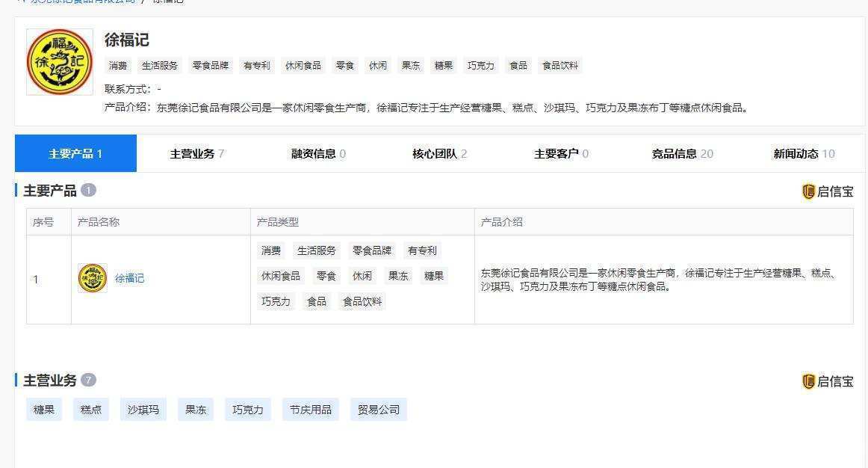Click the 有专利 tag in the header area
This screenshot has height=468, width=868.
tap(256, 65)
